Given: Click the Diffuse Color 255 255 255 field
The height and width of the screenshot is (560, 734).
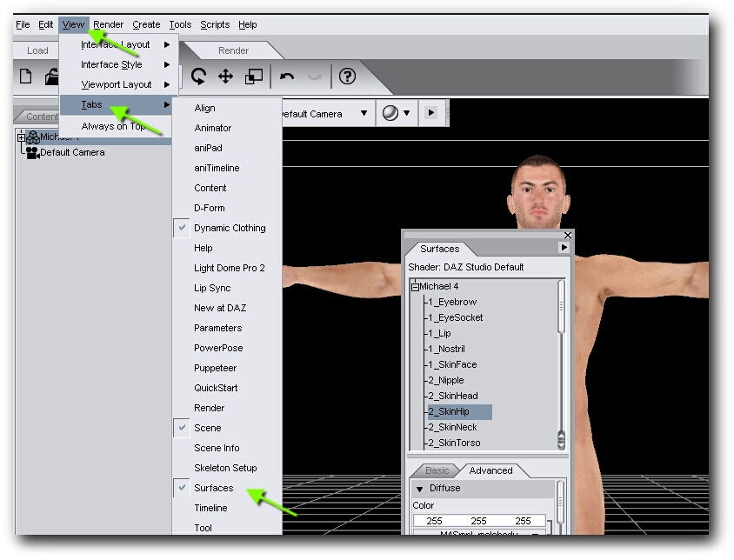Looking at the screenshot, I should point(479,521).
